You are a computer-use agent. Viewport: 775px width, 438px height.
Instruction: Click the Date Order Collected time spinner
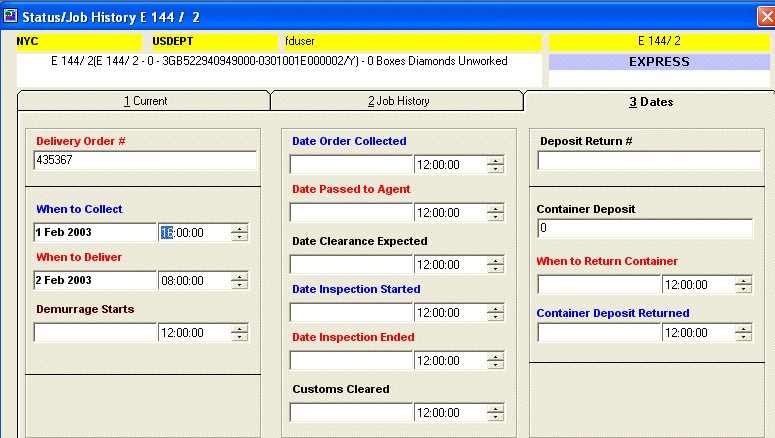click(x=496, y=164)
